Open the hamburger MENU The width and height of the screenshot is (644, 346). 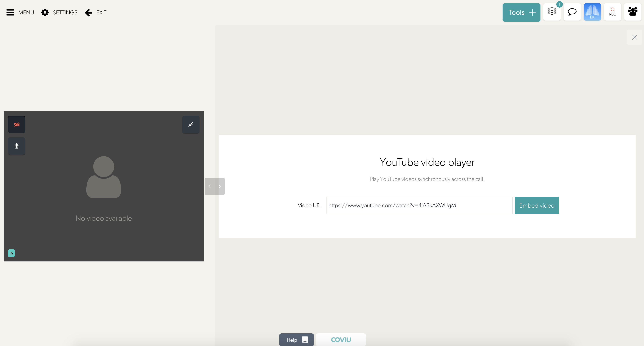20,12
